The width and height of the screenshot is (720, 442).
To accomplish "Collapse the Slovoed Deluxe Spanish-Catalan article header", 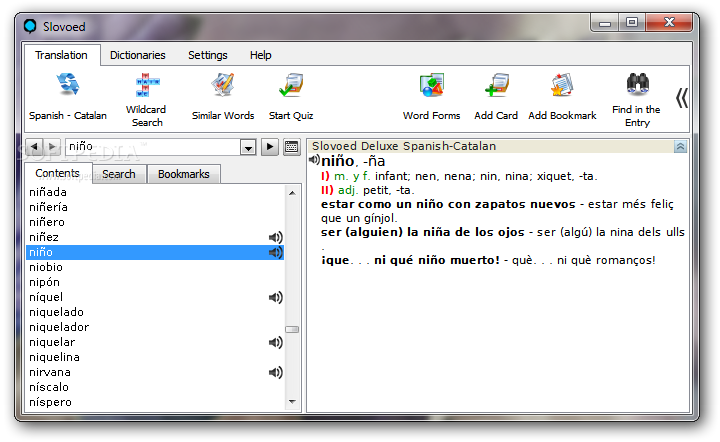I will (680, 146).
